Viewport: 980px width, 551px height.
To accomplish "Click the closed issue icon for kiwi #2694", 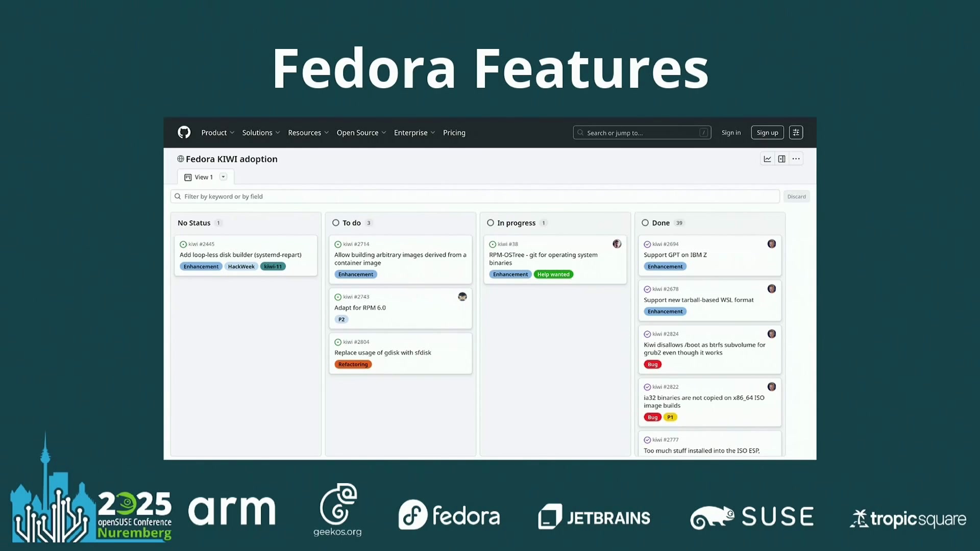I will (x=647, y=244).
